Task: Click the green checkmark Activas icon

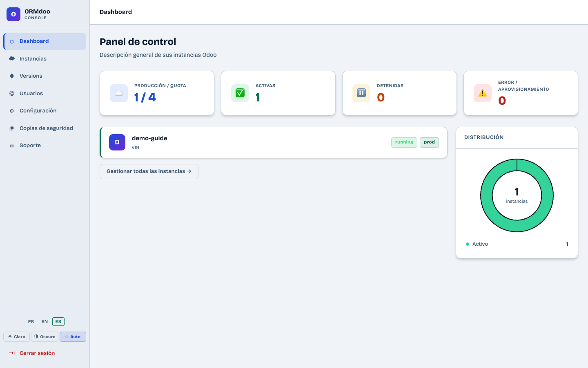Action: [x=240, y=93]
